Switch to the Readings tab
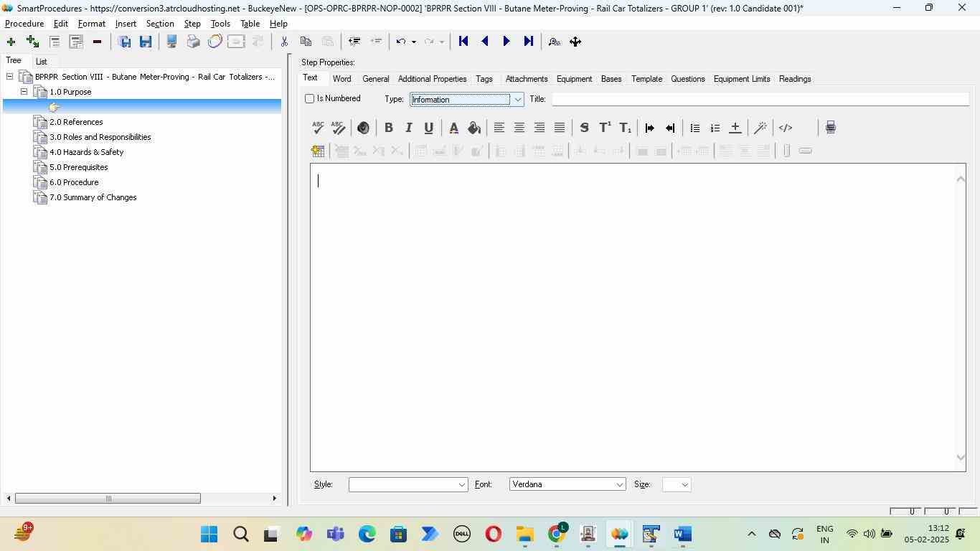 click(795, 79)
